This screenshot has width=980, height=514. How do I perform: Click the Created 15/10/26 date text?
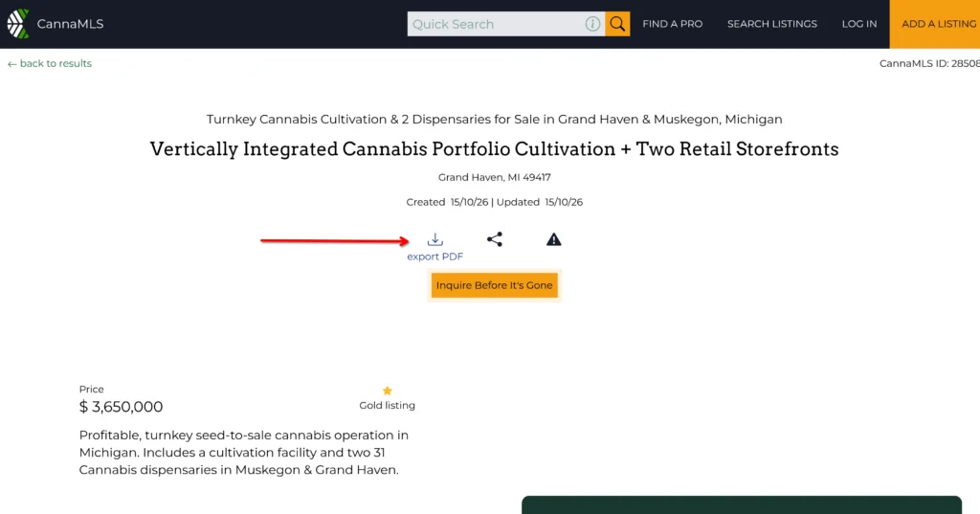pyautogui.click(x=447, y=202)
